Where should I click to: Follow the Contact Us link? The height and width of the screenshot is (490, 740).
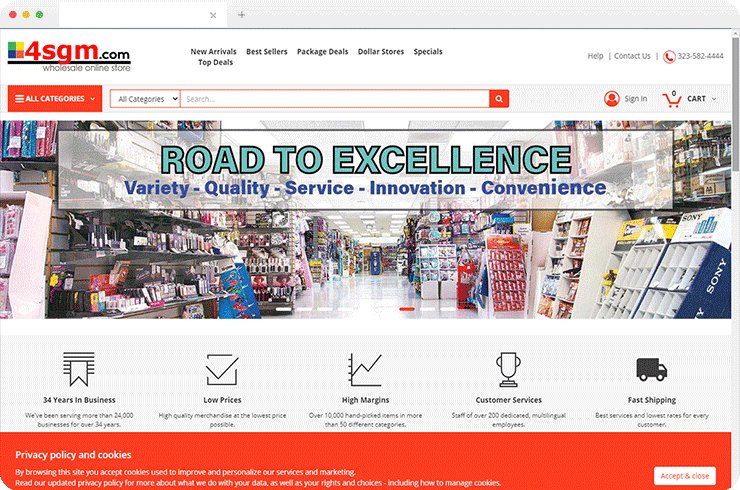click(x=632, y=56)
